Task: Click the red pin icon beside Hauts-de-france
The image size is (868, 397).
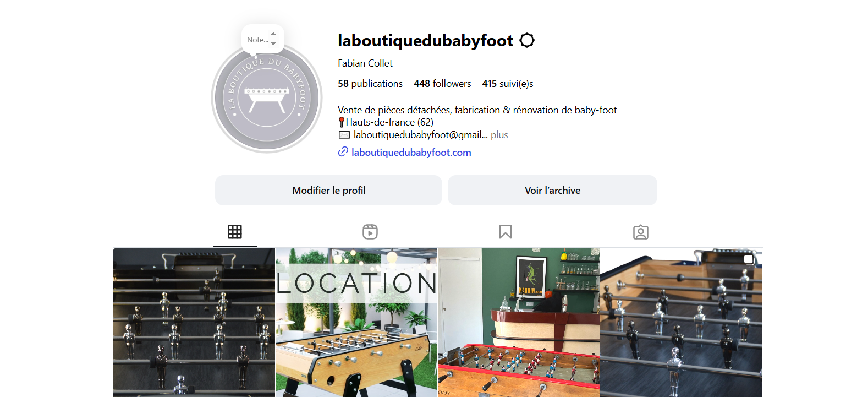Action: click(342, 122)
